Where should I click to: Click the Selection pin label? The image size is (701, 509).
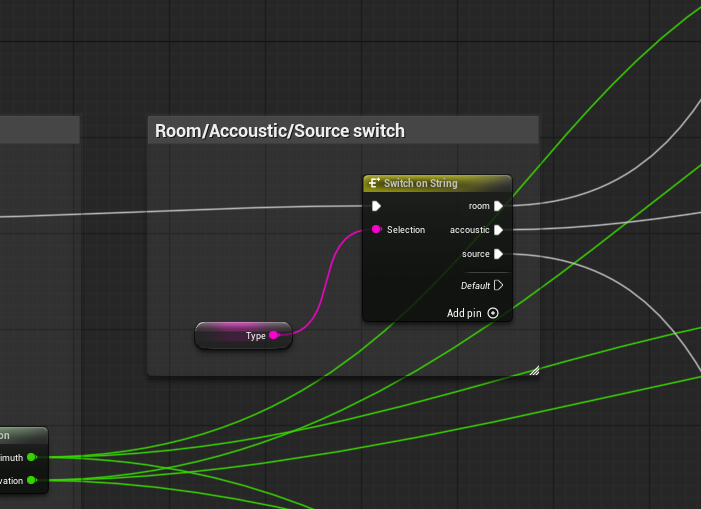pos(406,230)
